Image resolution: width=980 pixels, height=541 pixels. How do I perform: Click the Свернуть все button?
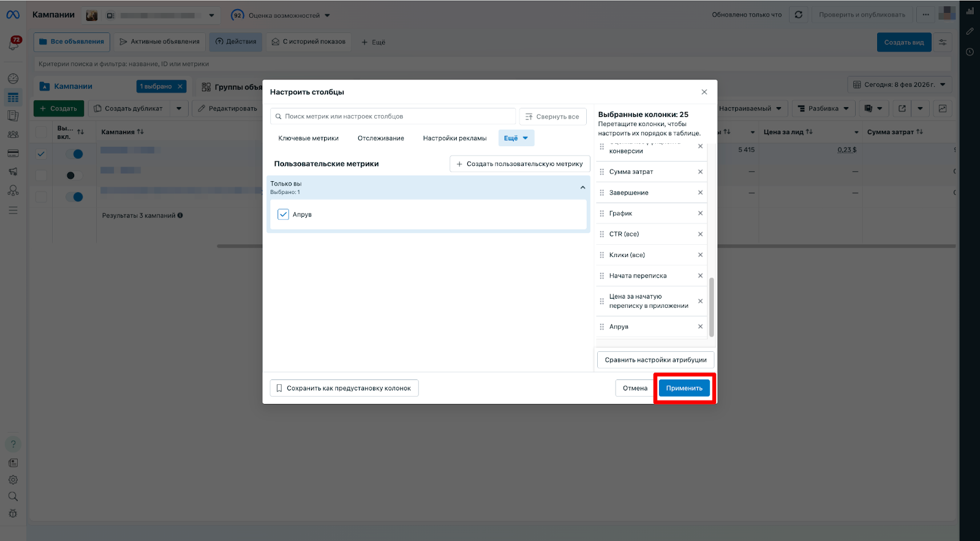click(552, 116)
